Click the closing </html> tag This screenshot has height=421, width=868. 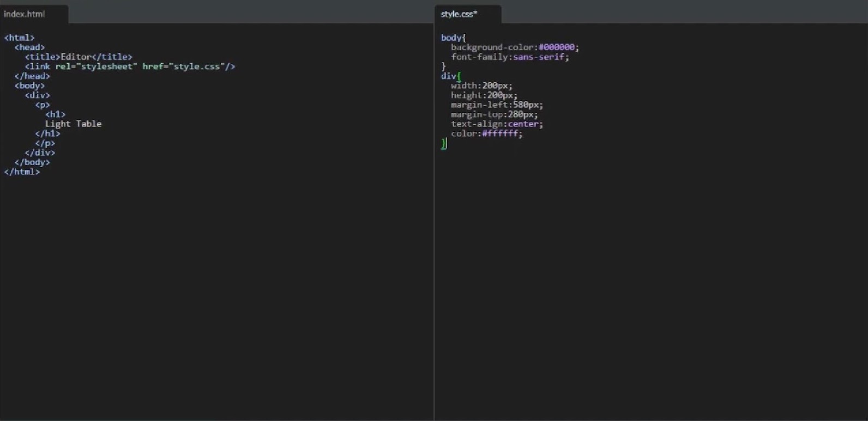[22, 172]
